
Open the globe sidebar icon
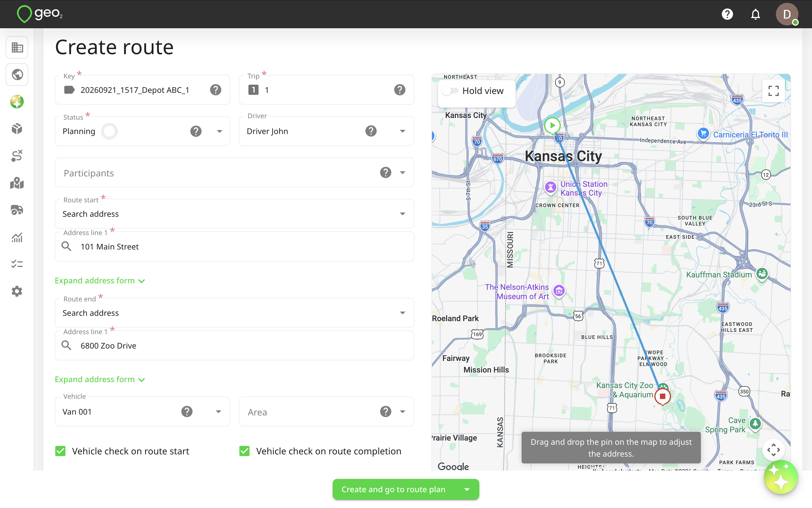17,75
